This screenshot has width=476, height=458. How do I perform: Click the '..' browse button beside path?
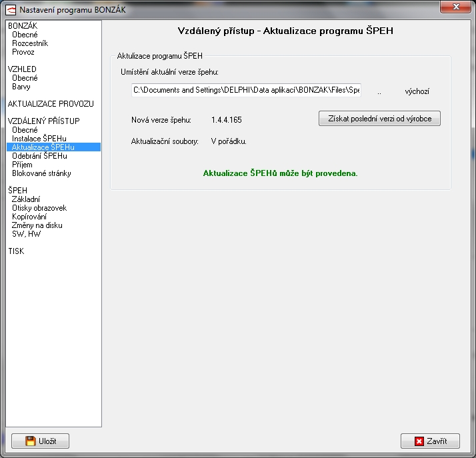click(379, 92)
